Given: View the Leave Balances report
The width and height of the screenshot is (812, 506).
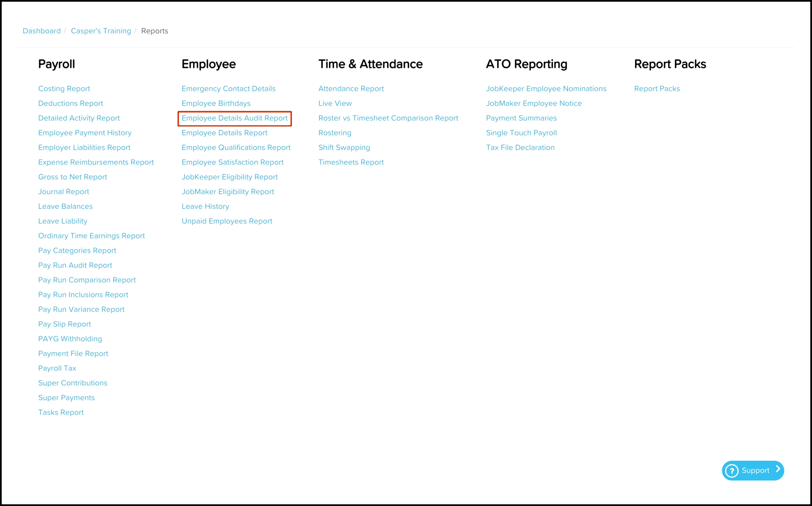Looking at the screenshot, I should 65,207.
